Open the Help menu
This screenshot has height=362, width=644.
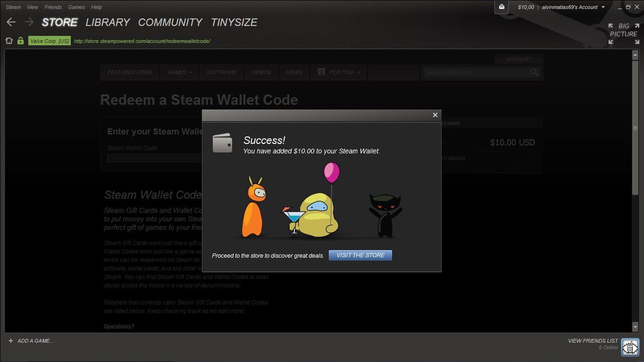pos(96,7)
